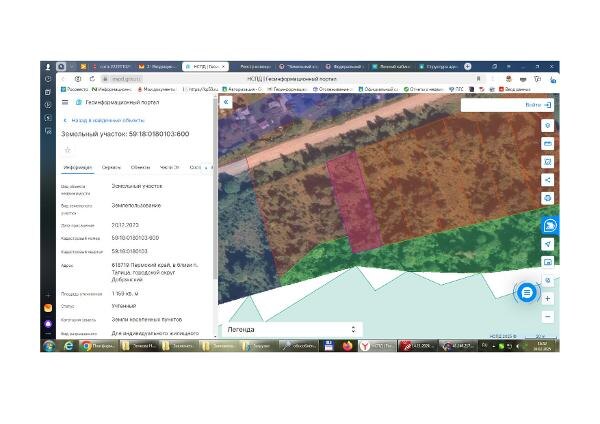Click the browser address bar
The width and height of the screenshot is (600, 424).
tap(291, 79)
